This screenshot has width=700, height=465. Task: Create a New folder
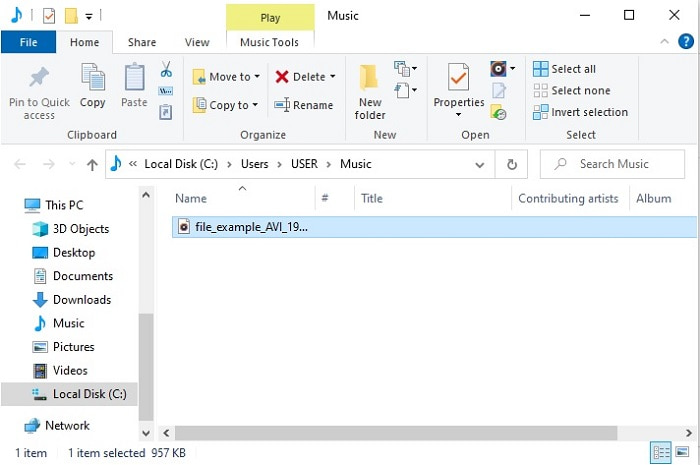(370, 91)
